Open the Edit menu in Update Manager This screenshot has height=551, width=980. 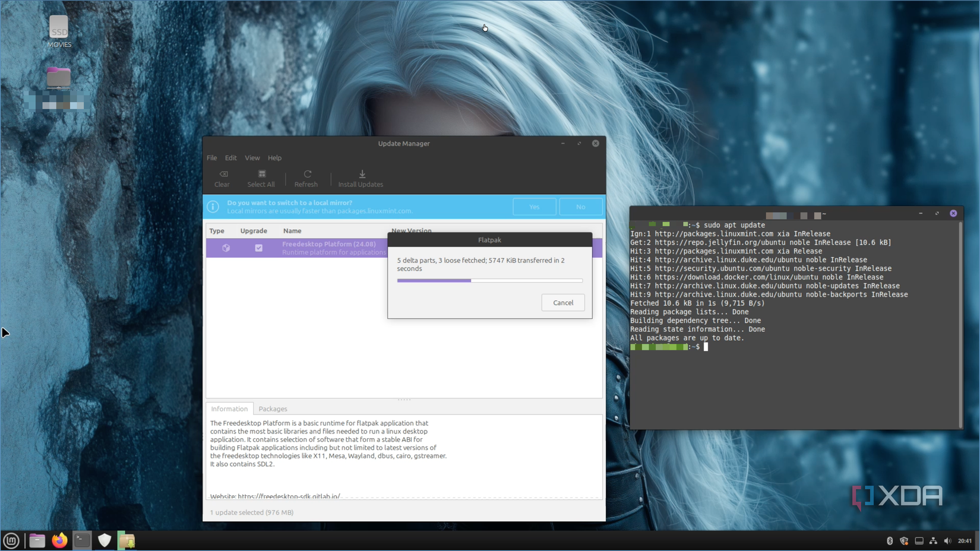[x=230, y=157]
